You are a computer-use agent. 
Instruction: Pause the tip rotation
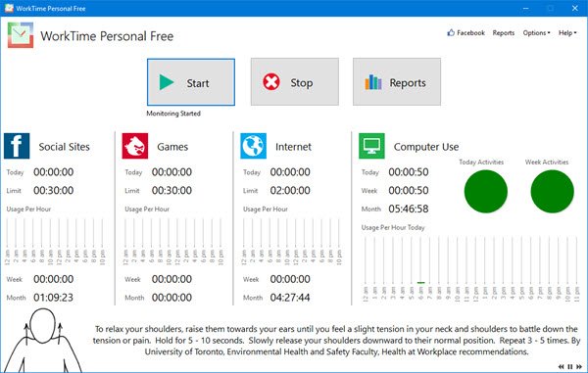570,366
